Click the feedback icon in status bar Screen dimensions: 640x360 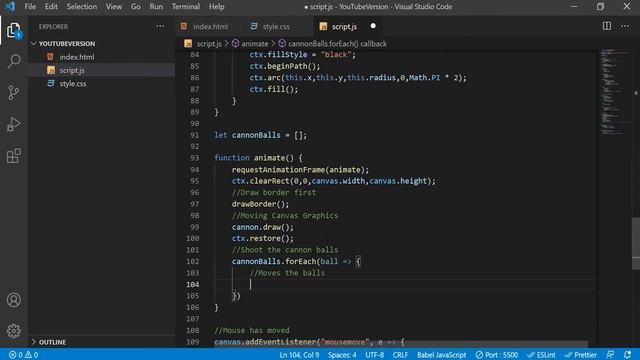click(610, 355)
